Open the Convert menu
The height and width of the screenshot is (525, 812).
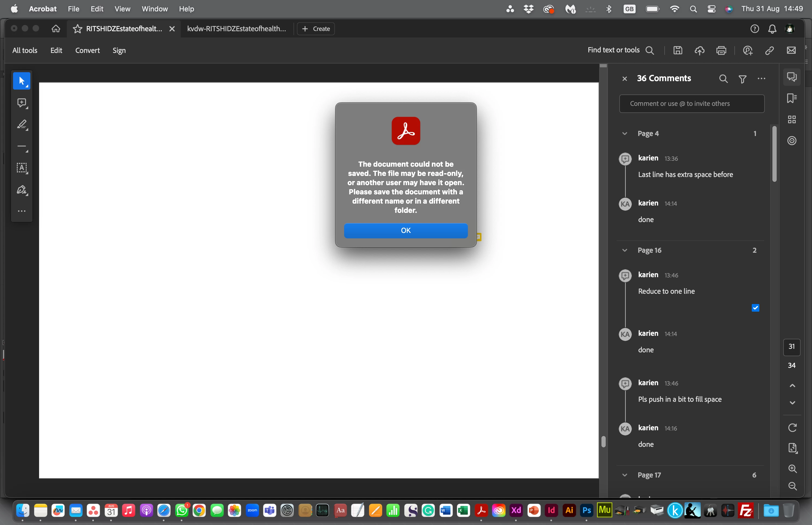(87, 50)
